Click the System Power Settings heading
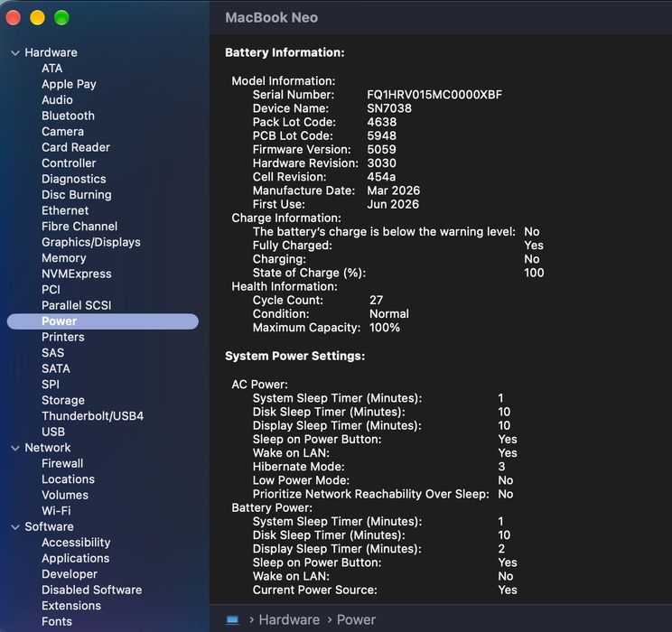 tap(294, 356)
